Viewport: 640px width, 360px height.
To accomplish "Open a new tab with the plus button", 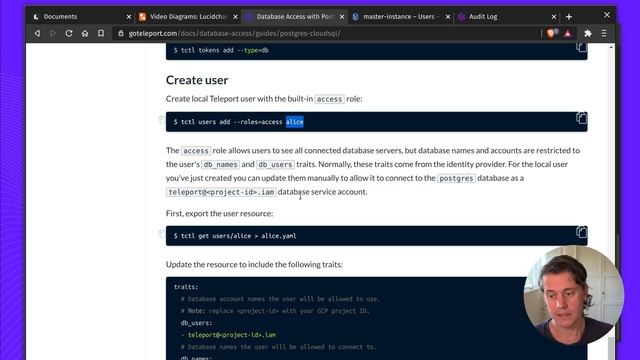I will [x=569, y=17].
